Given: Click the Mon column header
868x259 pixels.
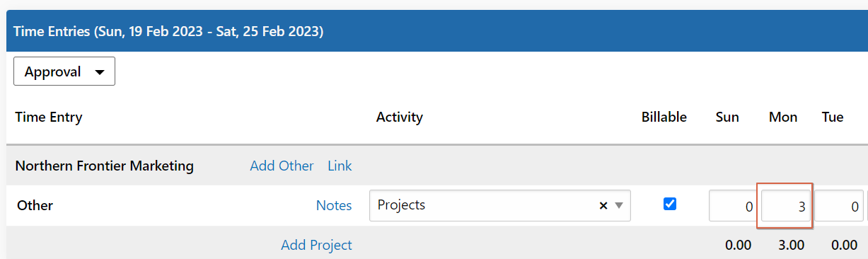Looking at the screenshot, I should pos(783,117).
